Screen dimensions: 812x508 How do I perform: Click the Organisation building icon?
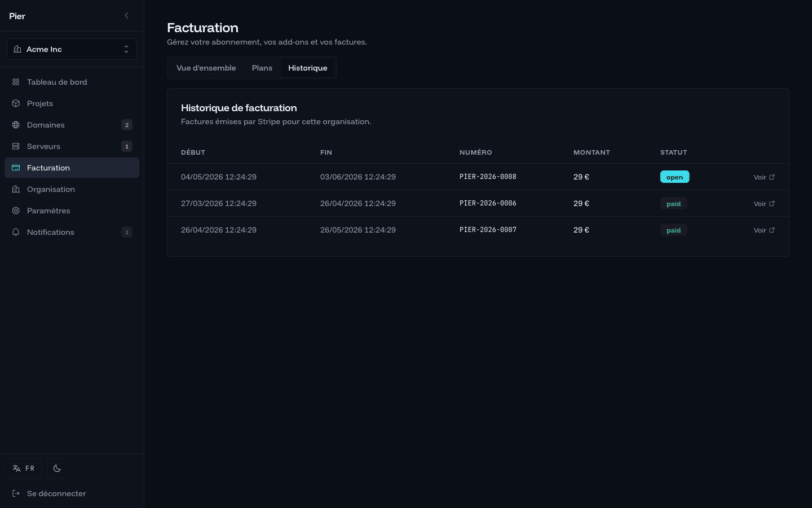click(x=16, y=189)
